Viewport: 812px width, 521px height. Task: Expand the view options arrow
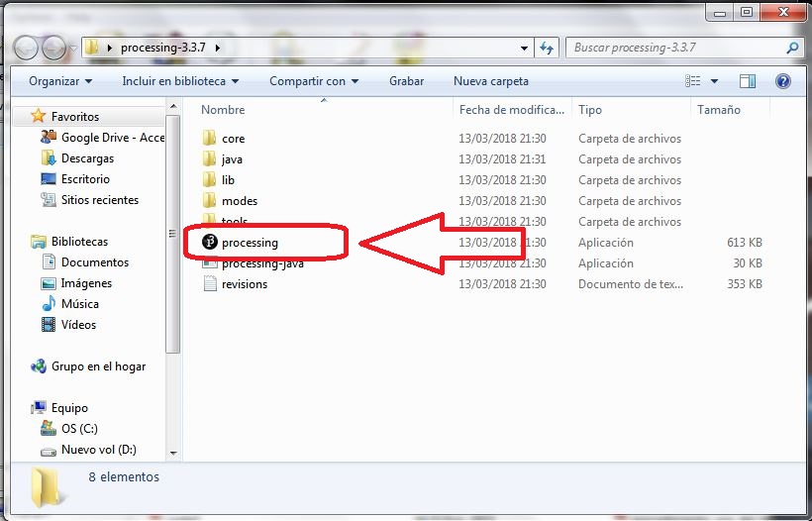714,81
